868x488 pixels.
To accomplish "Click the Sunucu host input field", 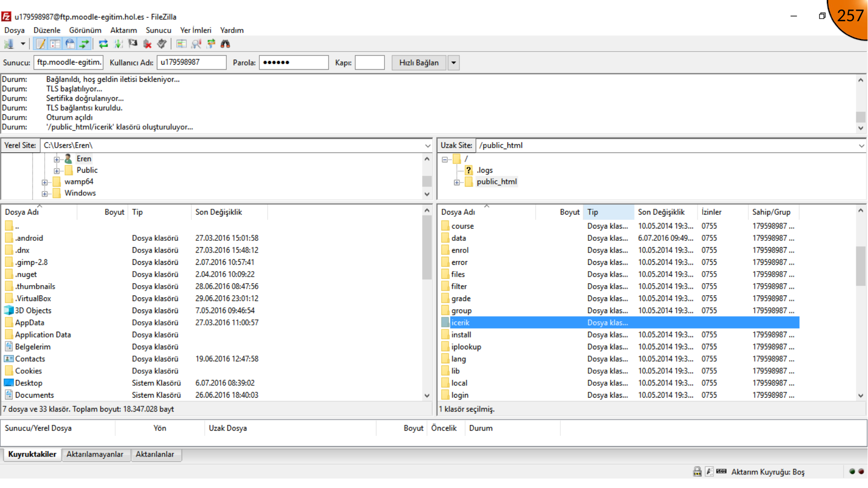I will [x=68, y=62].
